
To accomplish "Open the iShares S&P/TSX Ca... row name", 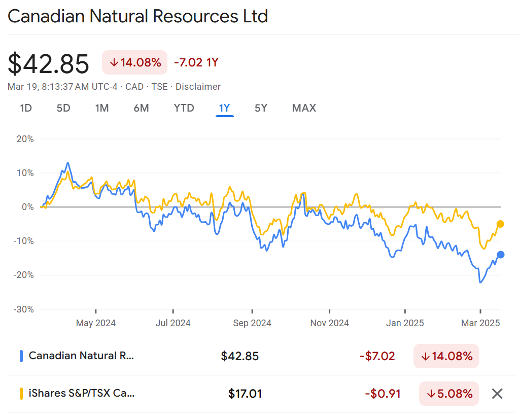I will (81, 394).
